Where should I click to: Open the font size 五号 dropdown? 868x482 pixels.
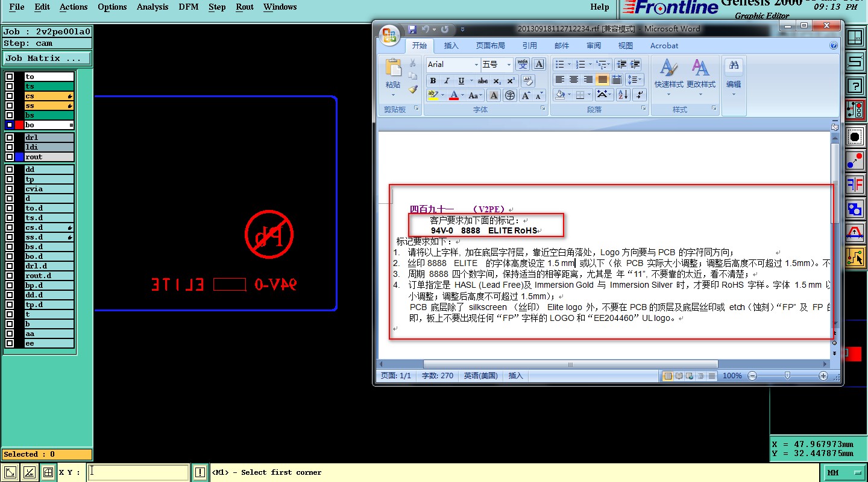tap(509, 65)
